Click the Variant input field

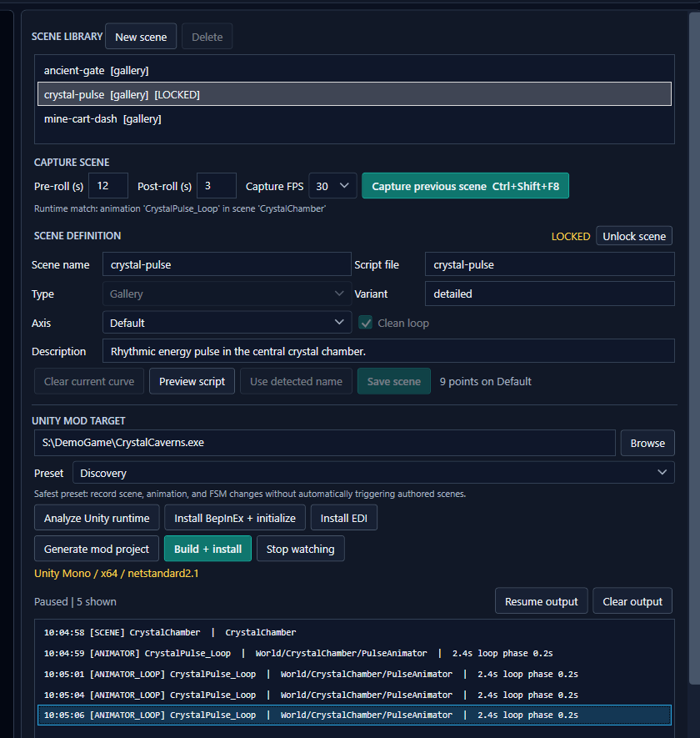[x=549, y=294]
